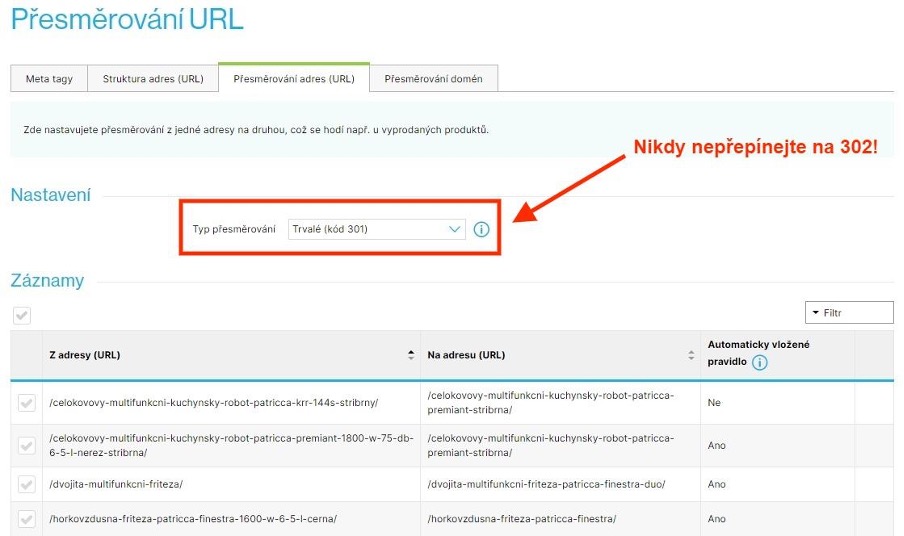Click info icon beside Automaticky vložené pravidlo
Viewport: 904px width, 536px height.
coord(759,362)
